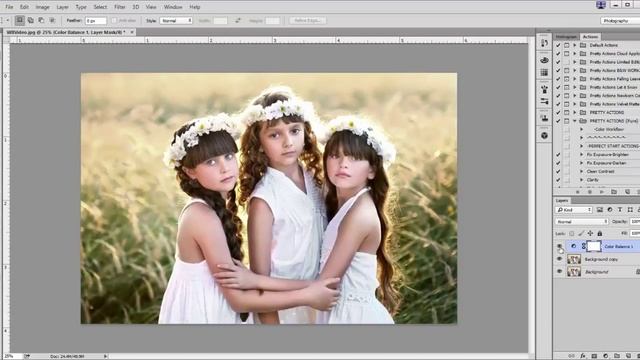Image resolution: width=640 pixels, height=360 pixels.
Task: Open the History panel icon in dock
Action: 544,43
